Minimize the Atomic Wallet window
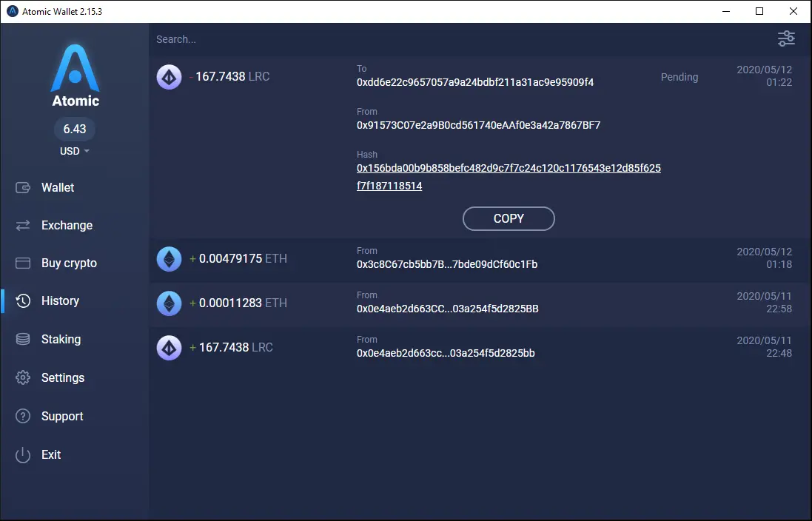The height and width of the screenshot is (521, 812). [726, 11]
